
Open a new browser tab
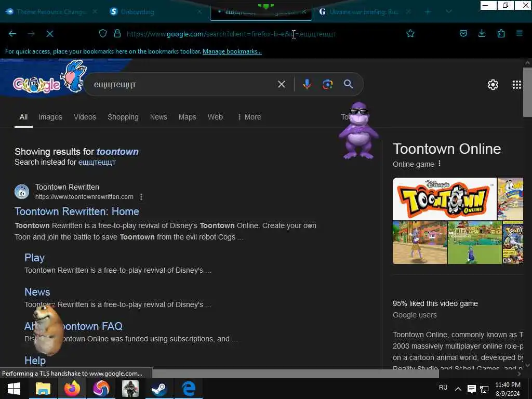tap(428, 11)
